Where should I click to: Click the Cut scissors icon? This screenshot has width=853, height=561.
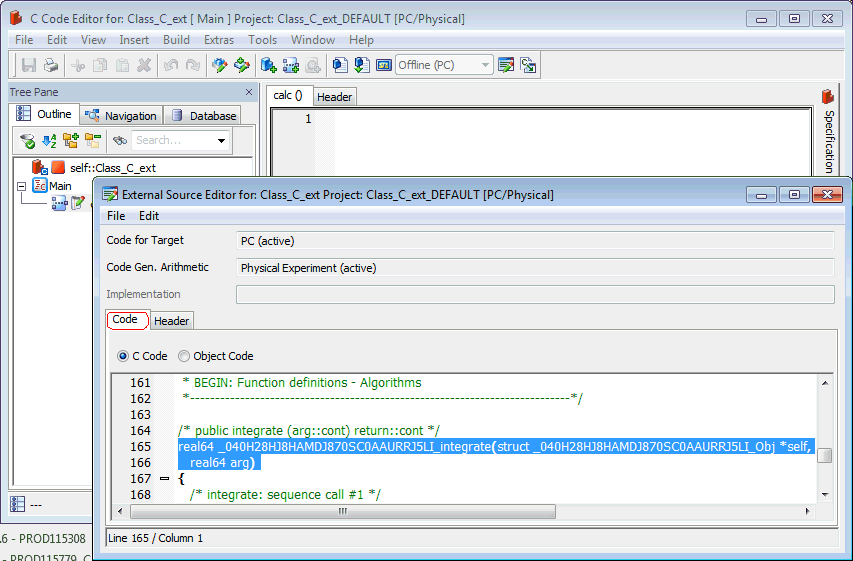click(x=78, y=66)
